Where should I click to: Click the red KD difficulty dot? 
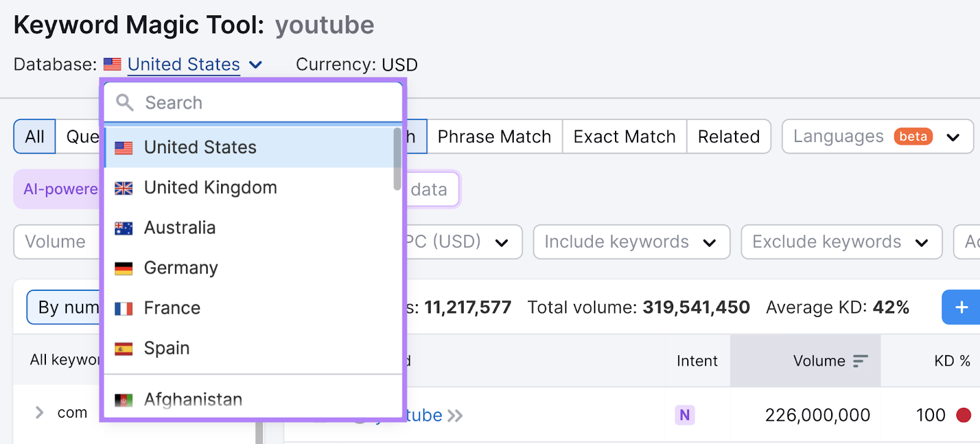963,415
